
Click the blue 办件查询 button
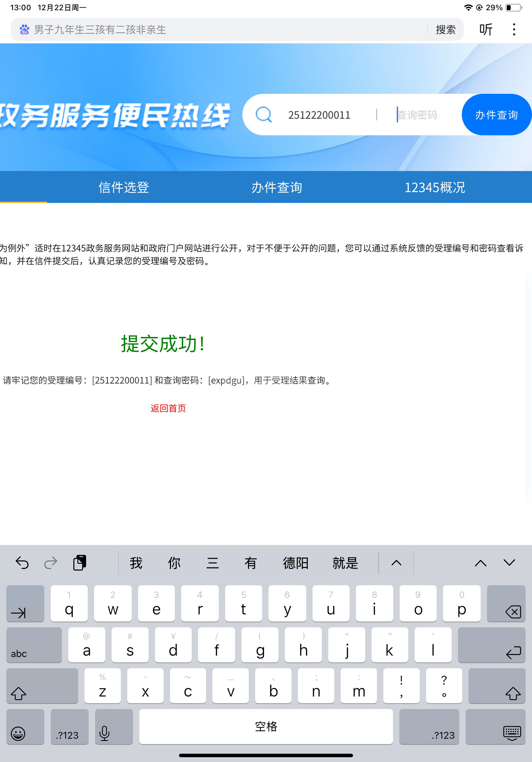pyautogui.click(x=496, y=115)
